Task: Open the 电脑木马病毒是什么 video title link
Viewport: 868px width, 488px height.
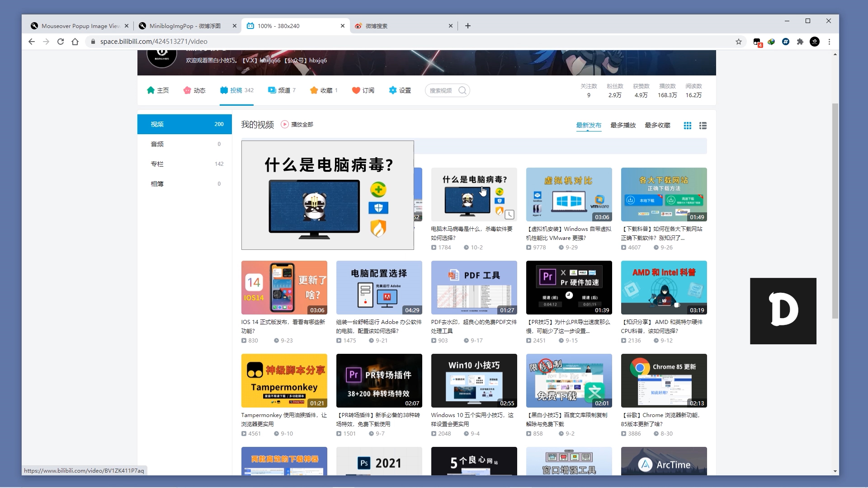Action: 472,233
